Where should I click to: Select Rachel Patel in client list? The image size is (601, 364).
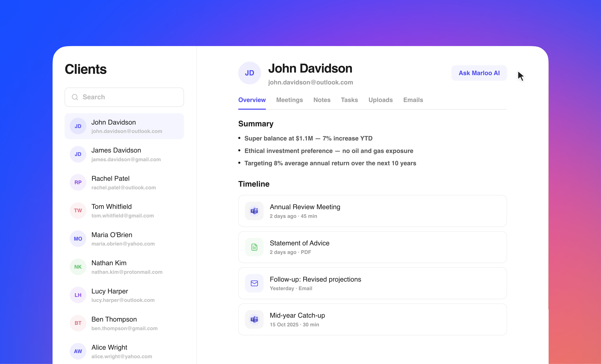point(124,182)
